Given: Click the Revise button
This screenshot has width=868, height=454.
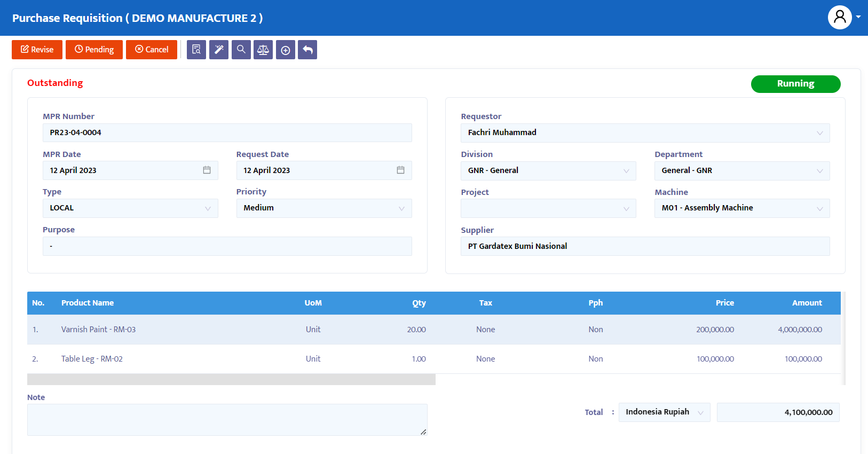Looking at the screenshot, I should point(37,50).
